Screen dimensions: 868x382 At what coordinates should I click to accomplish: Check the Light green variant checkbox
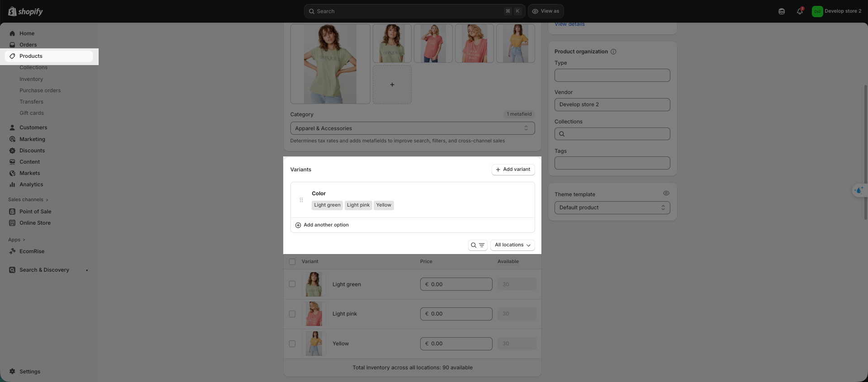pos(292,284)
